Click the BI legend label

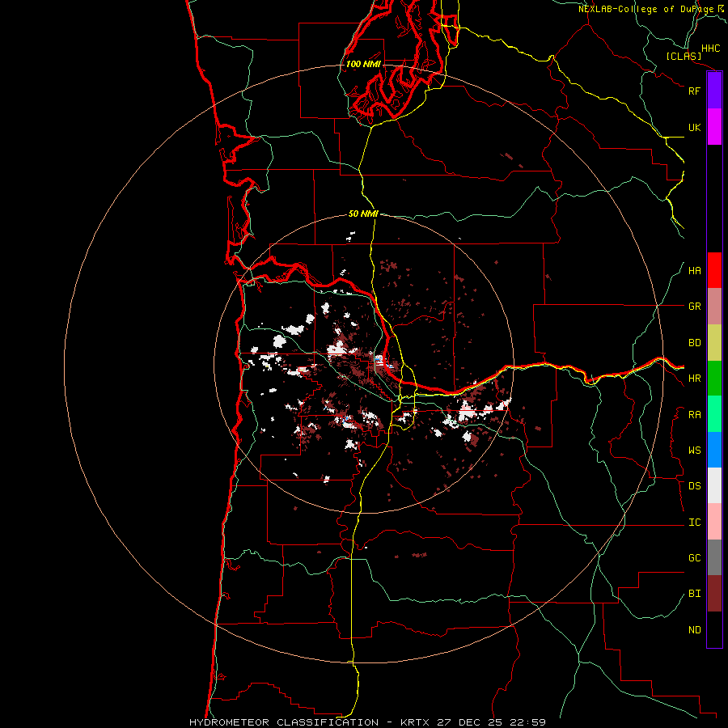coord(694,594)
